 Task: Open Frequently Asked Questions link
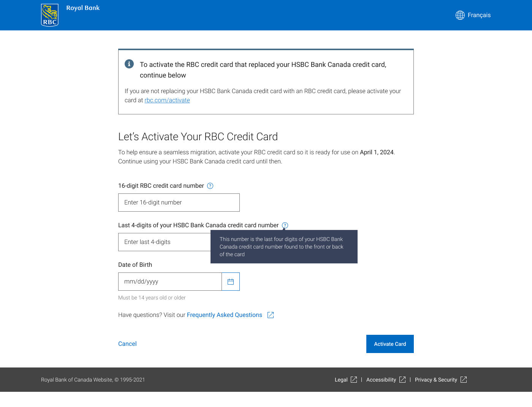coord(225,315)
